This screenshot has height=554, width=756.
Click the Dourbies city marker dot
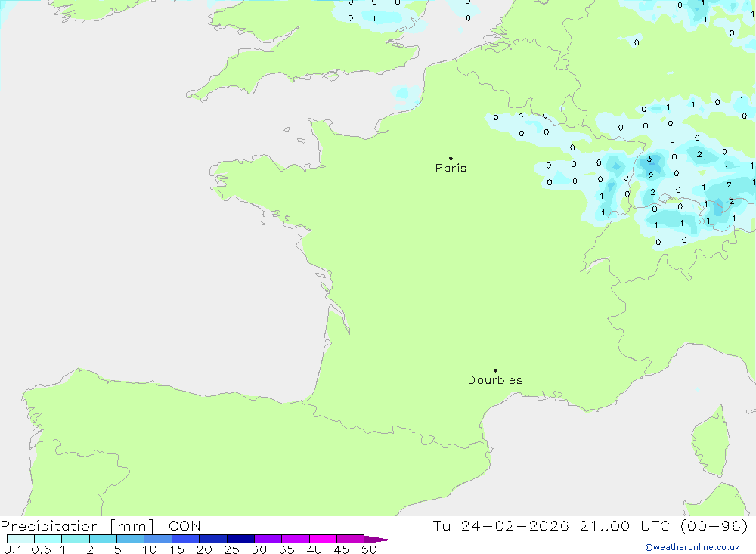[495, 370]
